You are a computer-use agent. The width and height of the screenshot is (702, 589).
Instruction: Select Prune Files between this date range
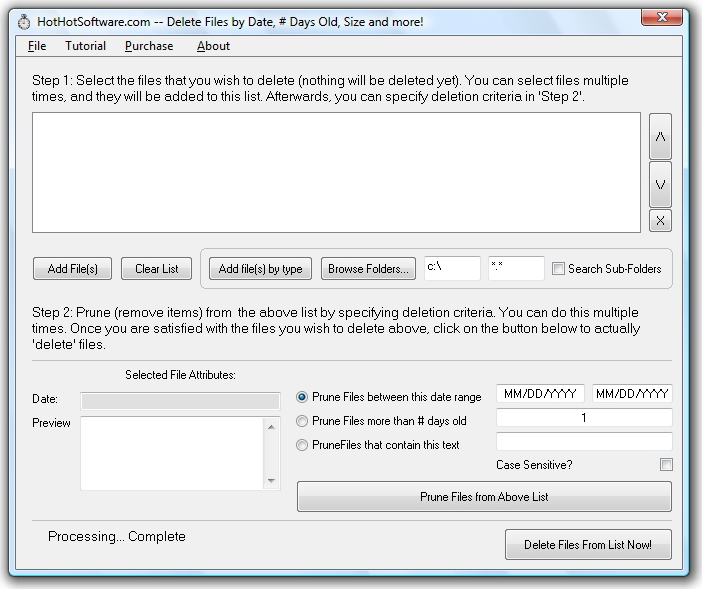[303, 397]
